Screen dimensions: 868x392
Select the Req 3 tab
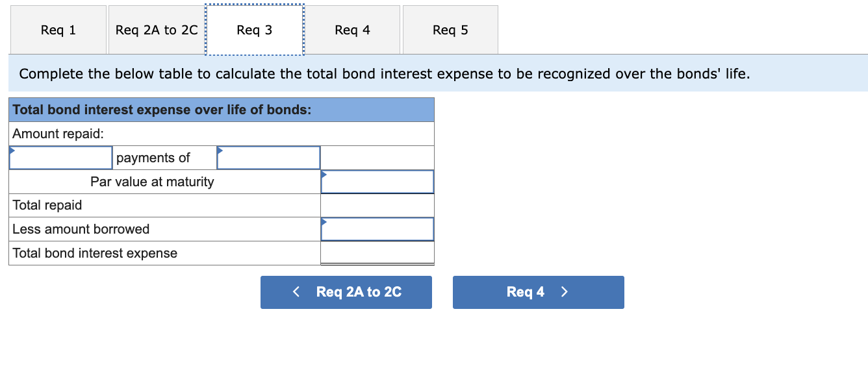point(254,29)
